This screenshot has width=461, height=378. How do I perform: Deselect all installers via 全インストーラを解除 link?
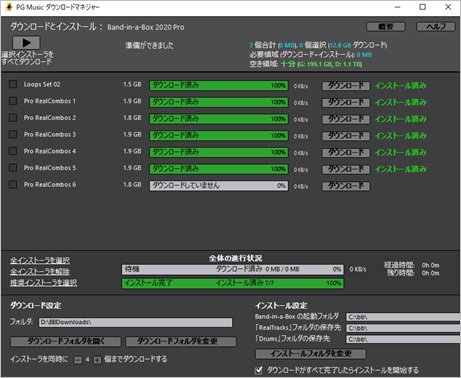(x=40, y=272)
